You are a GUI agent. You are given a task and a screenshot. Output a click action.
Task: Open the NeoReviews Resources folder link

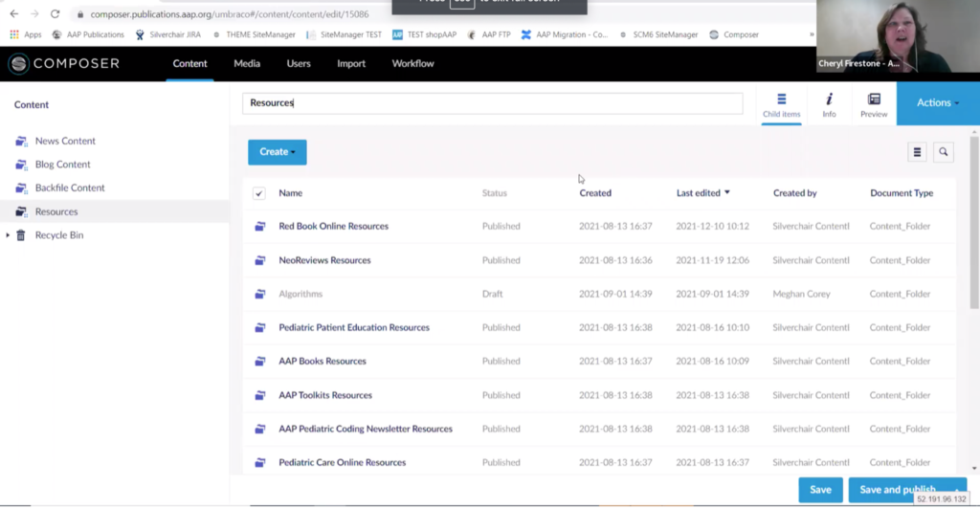coord(324,260)
